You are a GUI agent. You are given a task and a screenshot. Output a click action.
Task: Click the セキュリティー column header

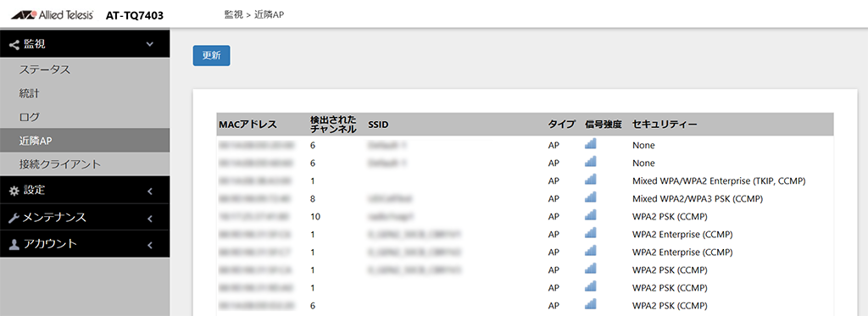[x=665, y=125]
